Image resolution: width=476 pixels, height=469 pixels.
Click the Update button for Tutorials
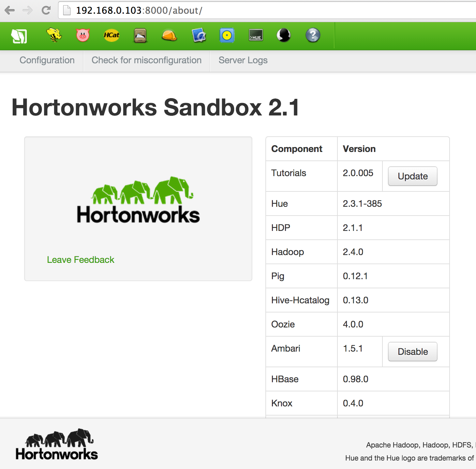(x=412, y=176)
